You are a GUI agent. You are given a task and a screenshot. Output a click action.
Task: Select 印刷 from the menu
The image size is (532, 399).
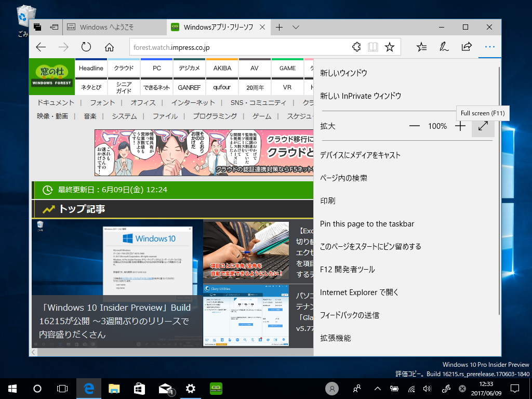click(x=329, y=201)
